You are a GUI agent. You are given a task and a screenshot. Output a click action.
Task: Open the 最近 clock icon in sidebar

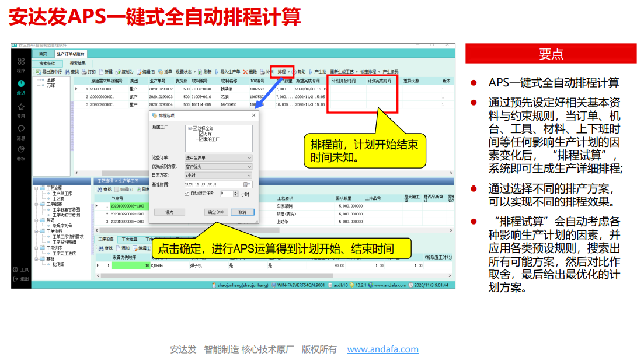pyautogui.click(x=21, y=84)
